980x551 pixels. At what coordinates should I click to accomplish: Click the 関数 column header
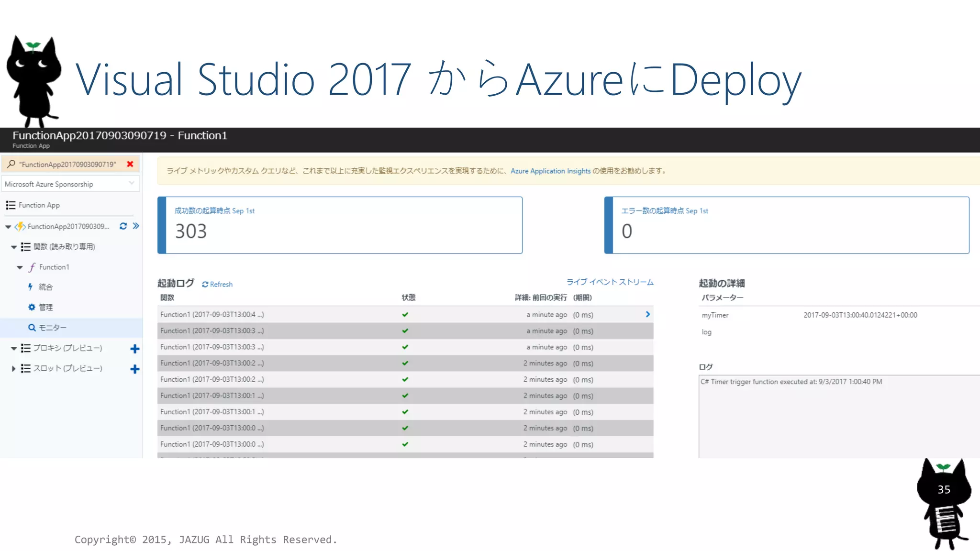click(x=167, y=298)
